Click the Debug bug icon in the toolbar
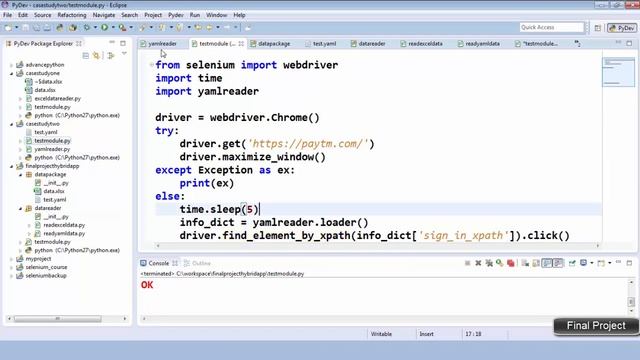640x360 pixels. 87,27
